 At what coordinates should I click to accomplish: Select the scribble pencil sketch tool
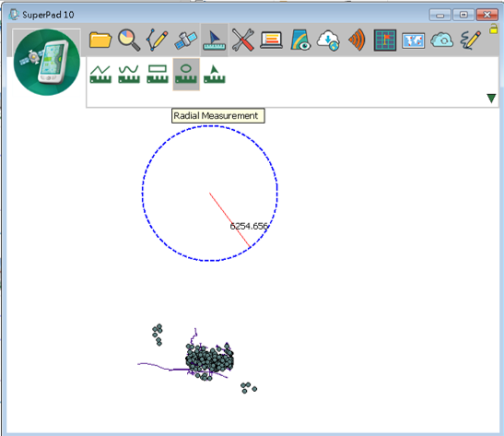[x=471, y=41]
